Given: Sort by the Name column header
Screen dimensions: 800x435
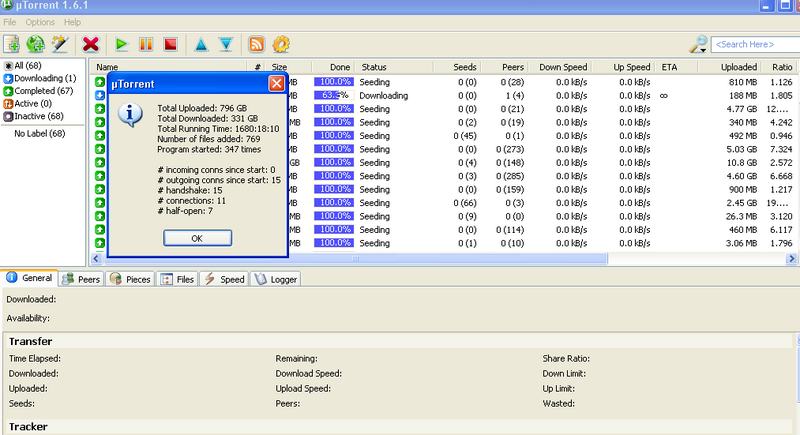Looking at the screenshot, I should point(168,67).
